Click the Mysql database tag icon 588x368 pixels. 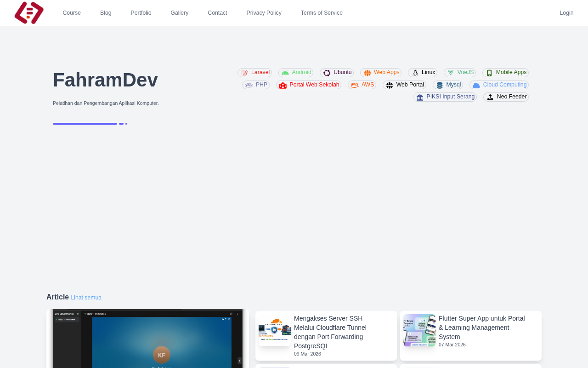pyautogui.click(x=440, y=85)
